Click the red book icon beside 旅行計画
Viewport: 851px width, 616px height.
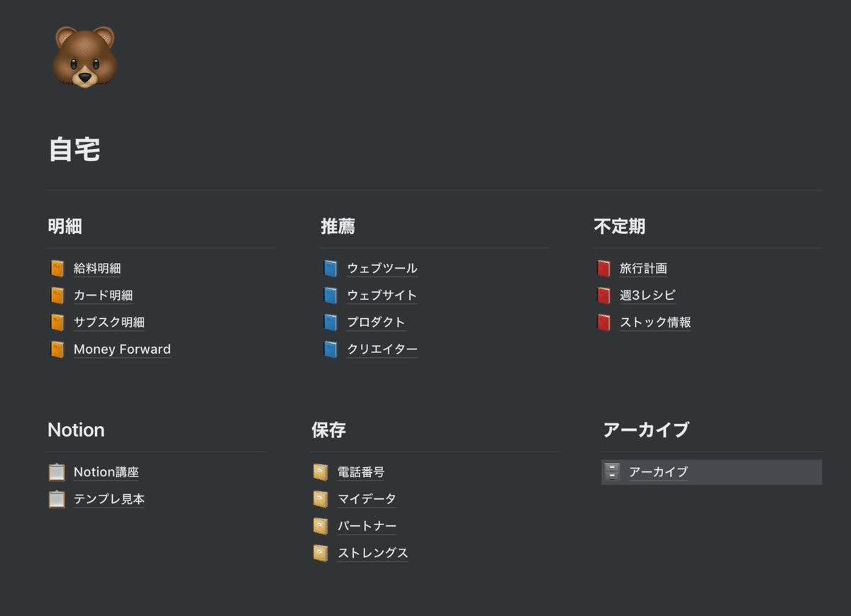(x=604, y=269)
